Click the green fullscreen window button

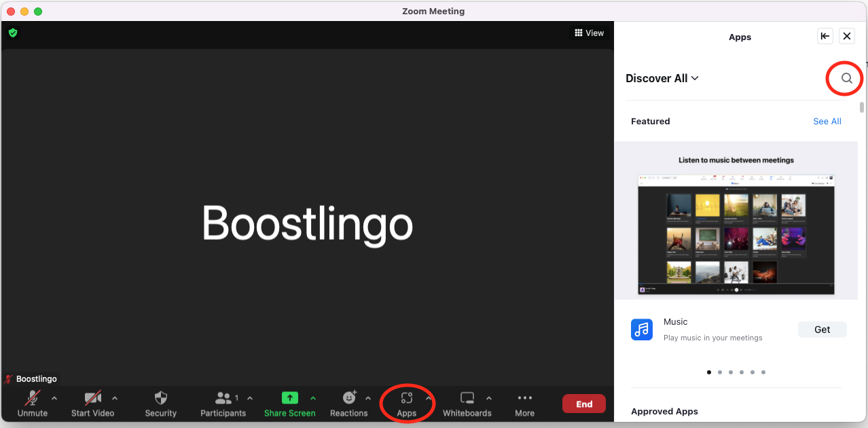[x=38, y=12]
